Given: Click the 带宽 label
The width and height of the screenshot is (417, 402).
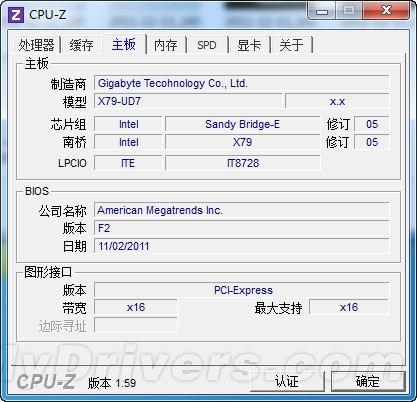Looking at the screenshot, I should tap(75, 308).
